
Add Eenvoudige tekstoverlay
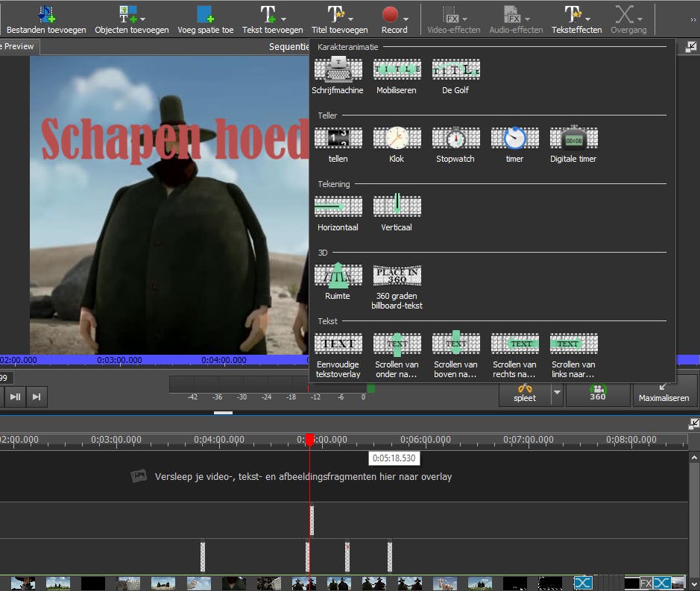tap(338, 355)
